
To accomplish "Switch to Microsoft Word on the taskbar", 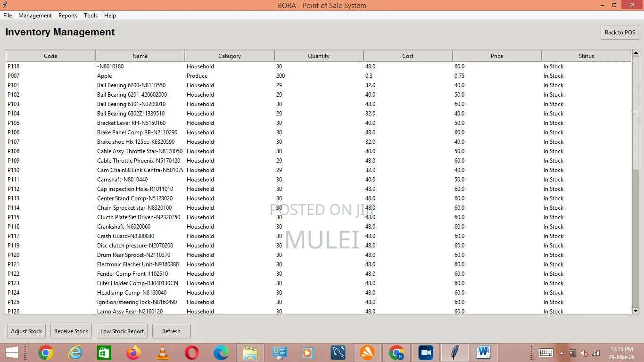I will (x=484, y=353).
